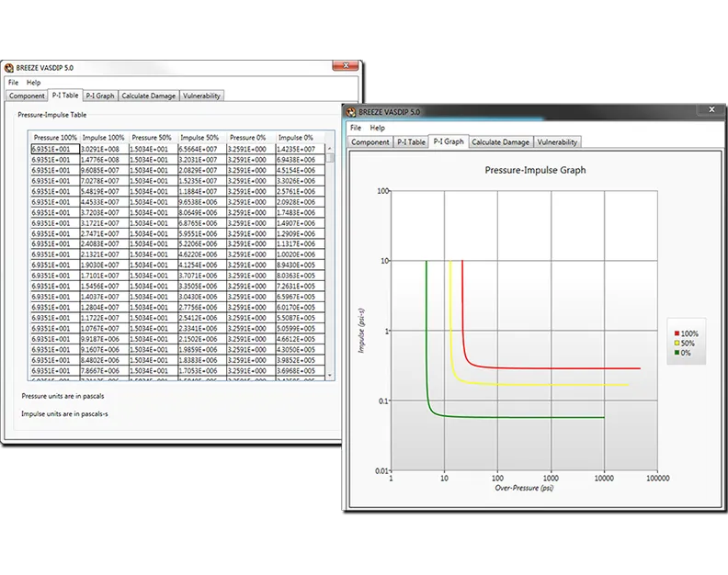The width and height of the screenshot is (728, 575).
Task: Open File menu in the graph window
Action: [x=356, y=128]
